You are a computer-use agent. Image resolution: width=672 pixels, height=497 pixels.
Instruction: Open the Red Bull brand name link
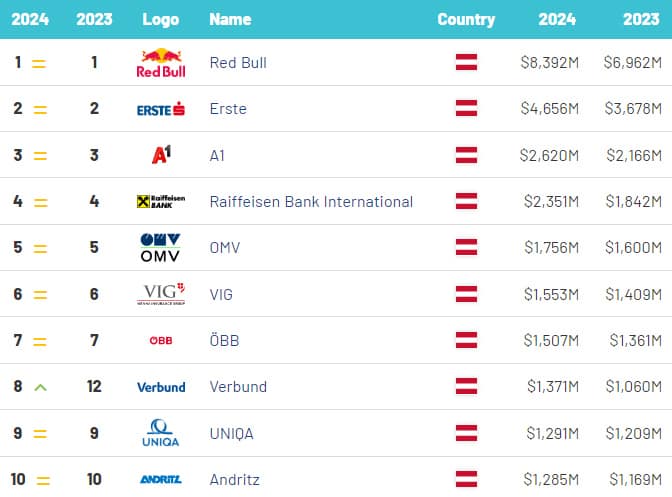pos(238,63)
